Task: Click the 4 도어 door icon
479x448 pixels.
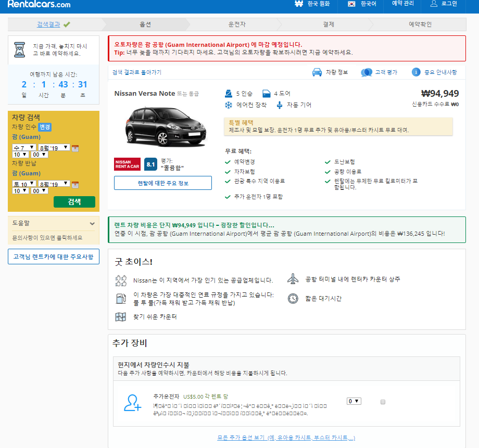Action: pyautogui.click(x=267, y=94)
